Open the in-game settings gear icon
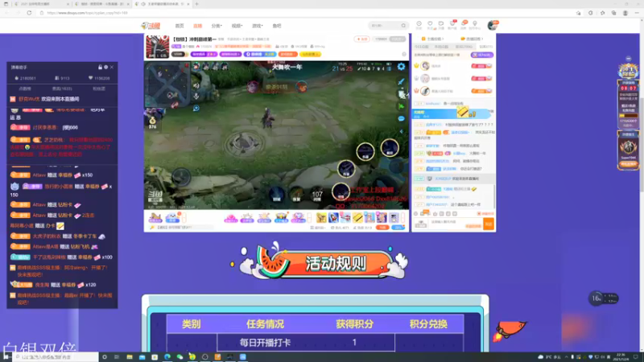644x362 pixels. click(x=401, y=67)
